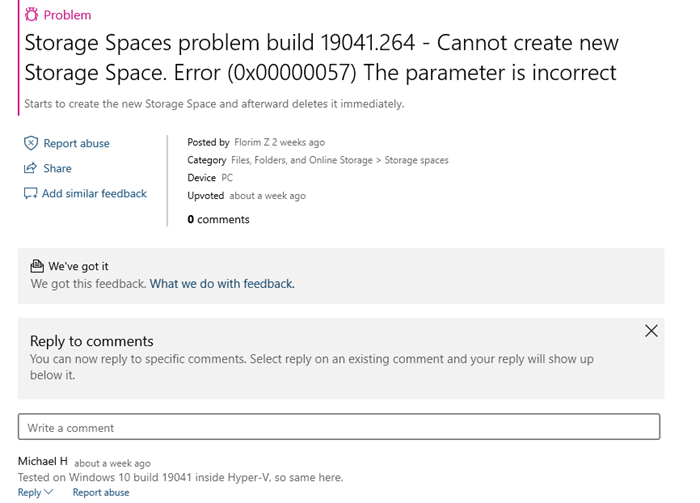Click commenter name Michael H
700x503 pixels.
coord(43,461)
